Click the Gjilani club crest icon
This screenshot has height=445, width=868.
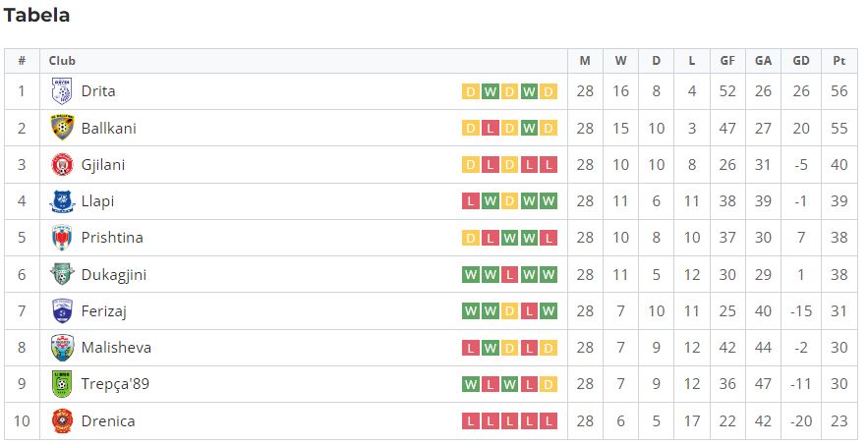coord(62,165)
